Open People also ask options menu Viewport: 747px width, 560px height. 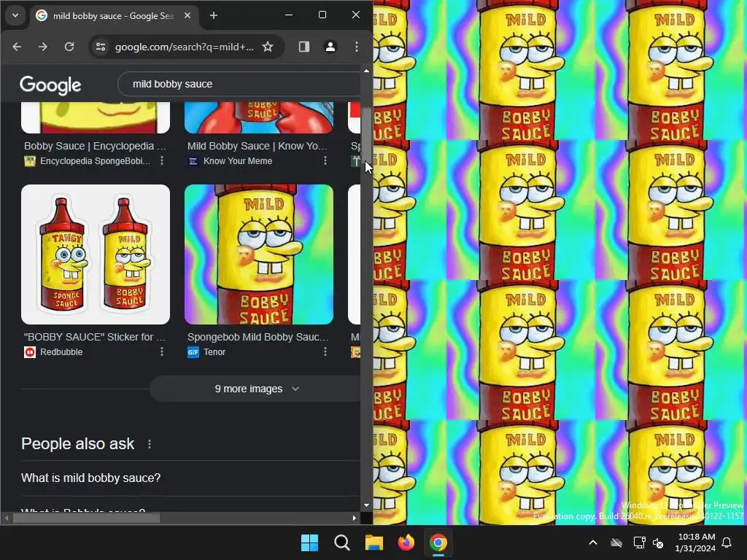point(150,444)
